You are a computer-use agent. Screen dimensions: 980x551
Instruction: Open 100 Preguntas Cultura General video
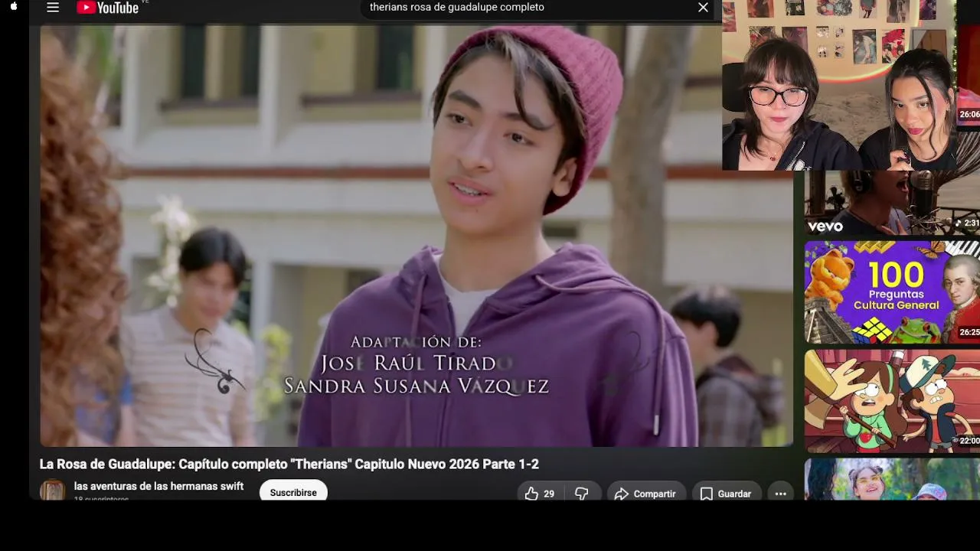pyautogui.click(x=892, y=292)
